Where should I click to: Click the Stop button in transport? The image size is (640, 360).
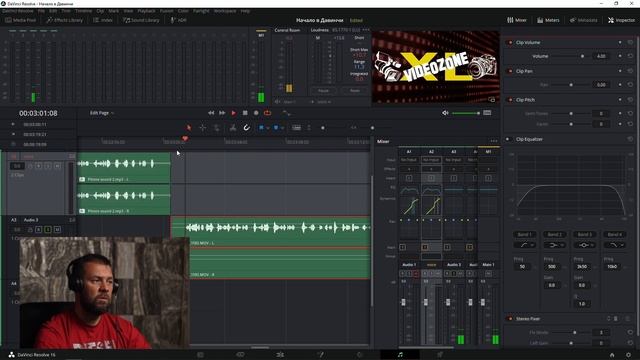(245, 113)
